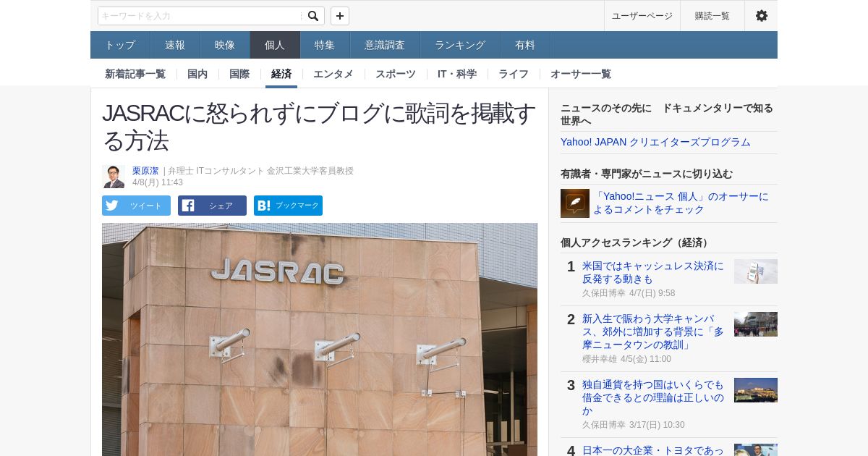This screenshot has width=868, height=456.
Task: Click the plus button beside search
Action: (340, 16)
